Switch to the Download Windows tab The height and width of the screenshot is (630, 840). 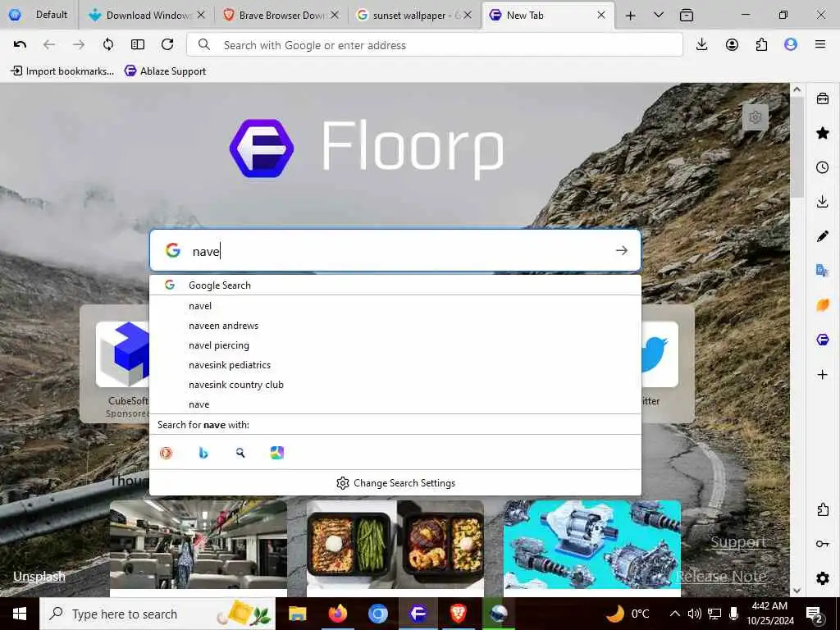[146, 15]
